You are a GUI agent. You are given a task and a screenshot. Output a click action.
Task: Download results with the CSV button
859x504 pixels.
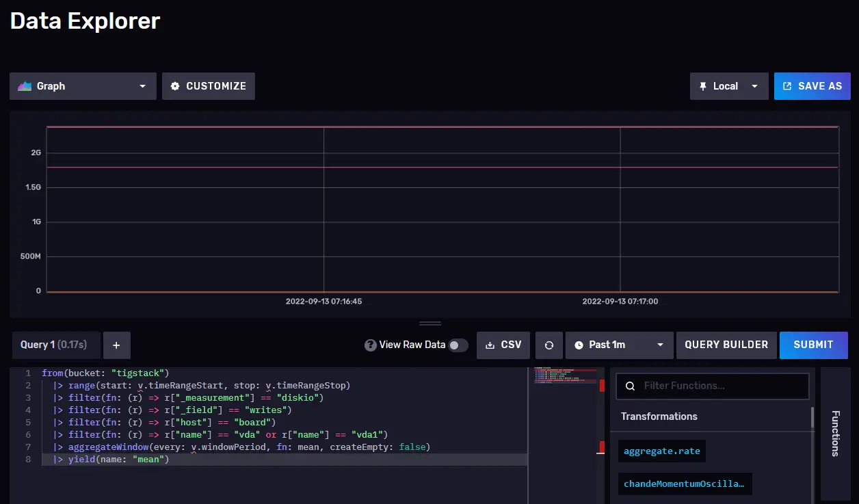tap(503, 345)
